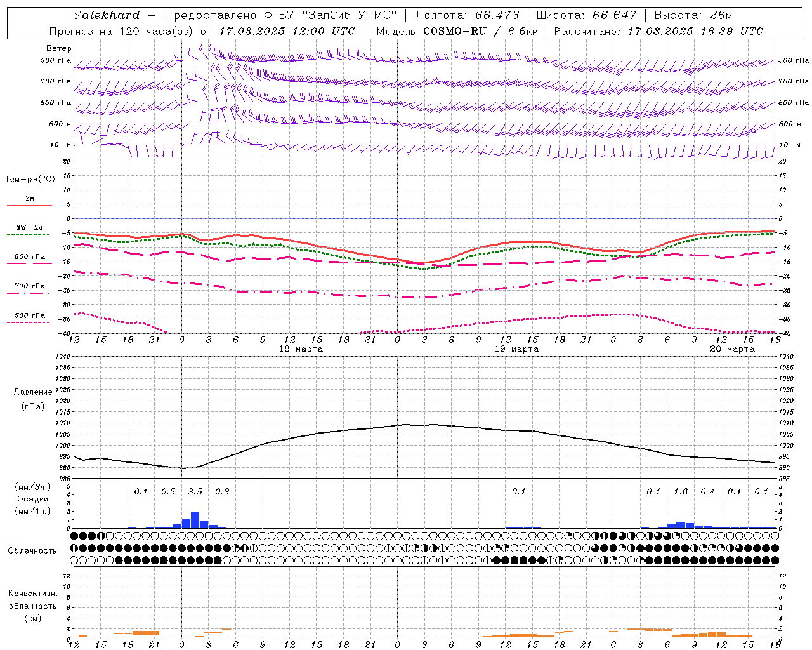Click the 'Конвективн.' convective cloud label
The height and width of the screenshot is (650, 812).
tap(33, 594)
